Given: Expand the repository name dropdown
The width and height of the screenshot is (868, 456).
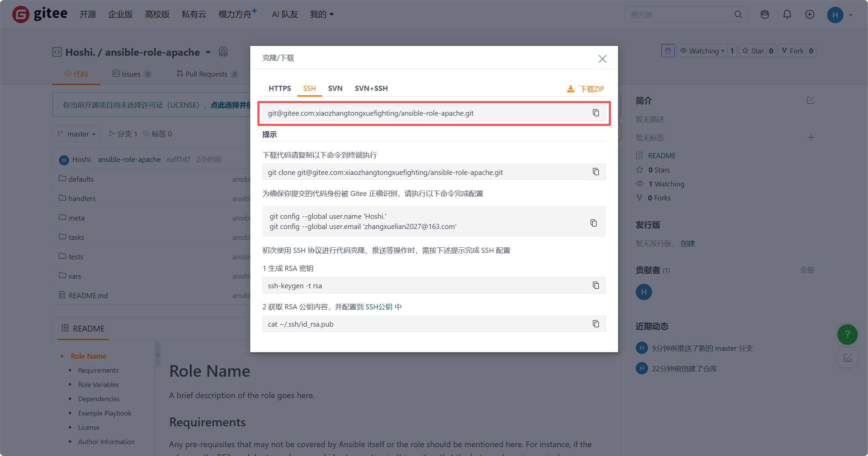Looking at the screenshot, I should tap(208, 52).
